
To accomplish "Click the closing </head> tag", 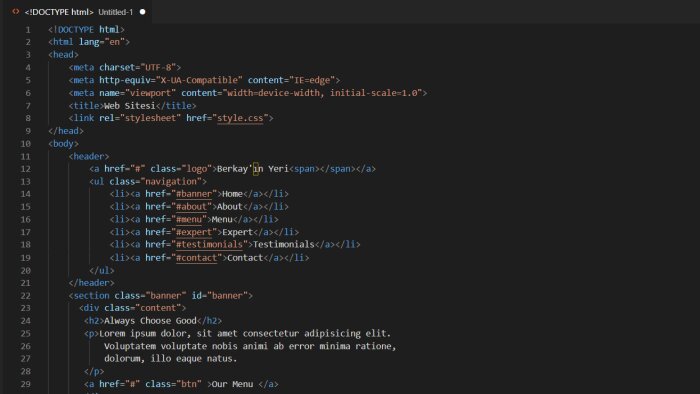I will click(66, 131).
